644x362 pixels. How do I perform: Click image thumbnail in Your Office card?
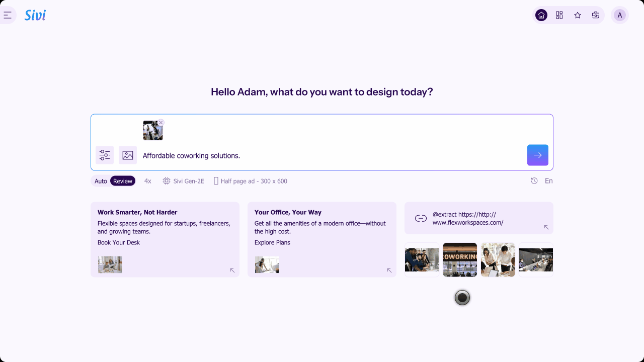[267, 264]
